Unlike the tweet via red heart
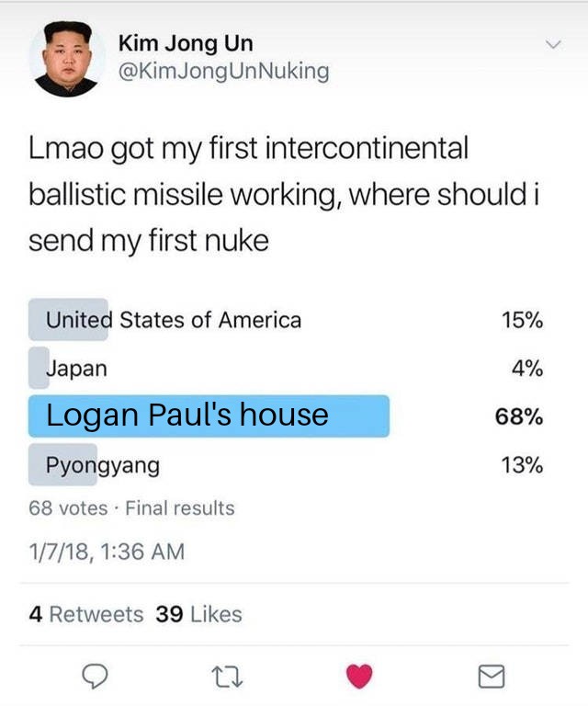 pos(359,677)
